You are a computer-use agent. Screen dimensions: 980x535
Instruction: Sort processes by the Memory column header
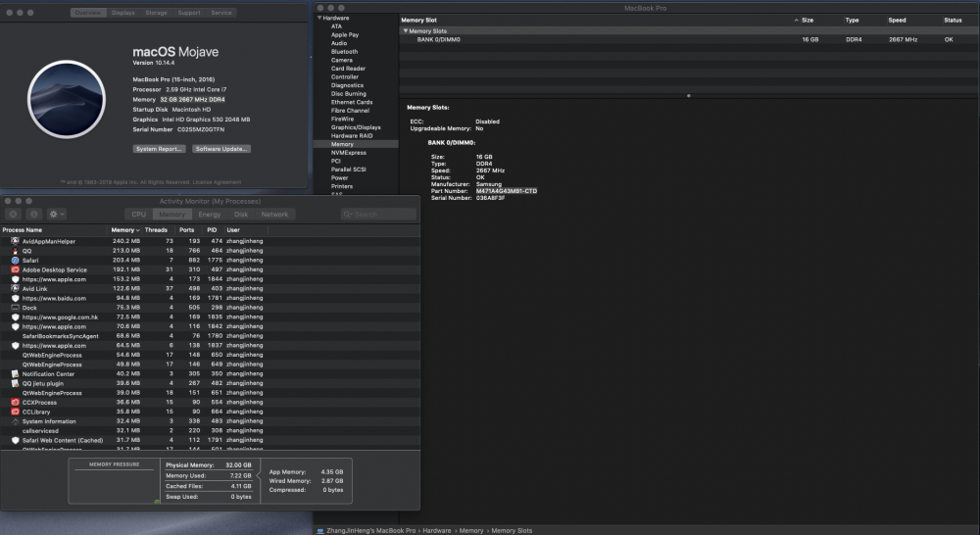(125, 230)
